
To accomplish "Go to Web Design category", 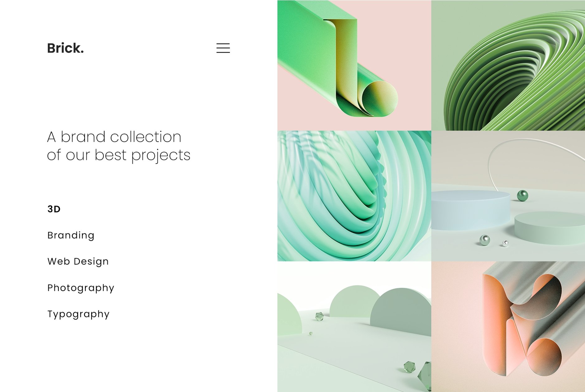I will [x=78, y=261].
